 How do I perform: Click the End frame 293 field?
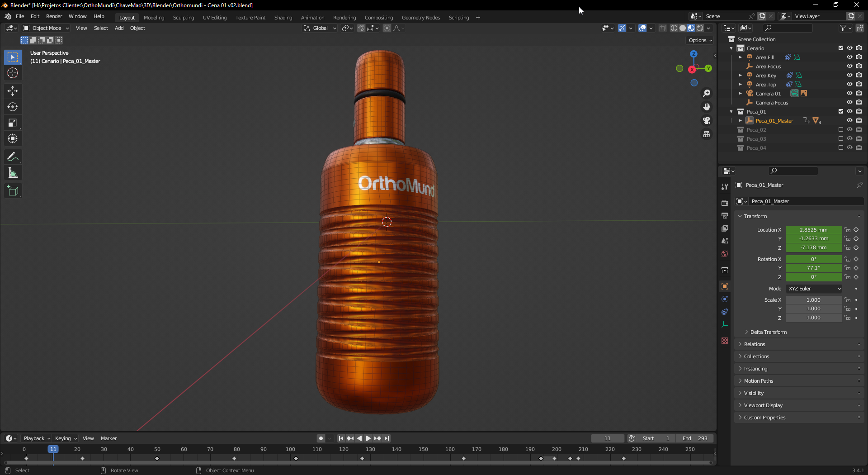695,438
